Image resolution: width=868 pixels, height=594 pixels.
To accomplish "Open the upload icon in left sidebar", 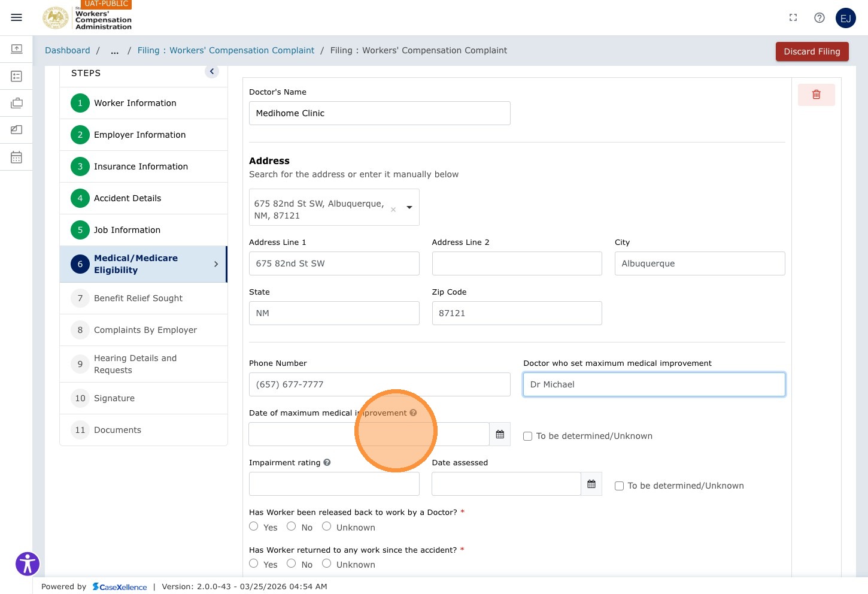I will [x=17, y=49].
